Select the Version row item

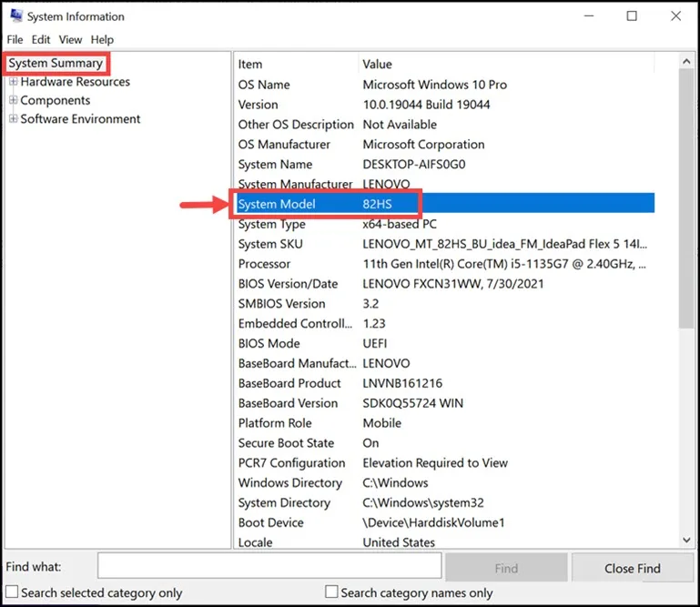point(444,105)
